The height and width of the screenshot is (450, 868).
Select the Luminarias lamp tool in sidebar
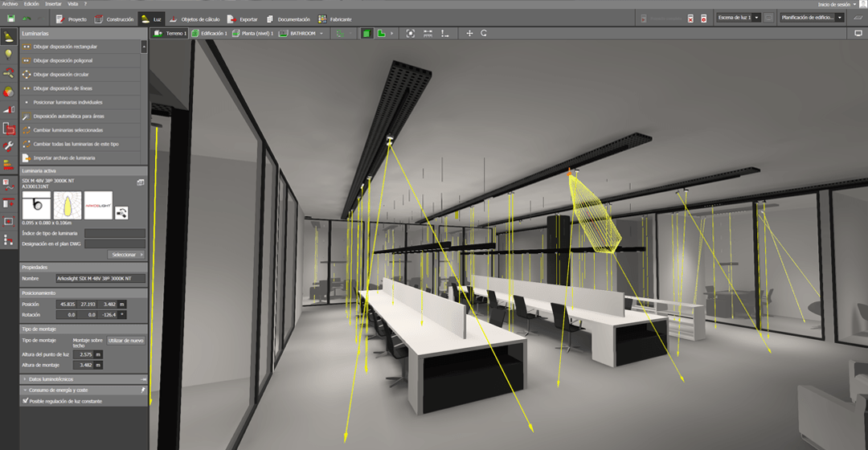pyautogui.click(x=9, y=37)
